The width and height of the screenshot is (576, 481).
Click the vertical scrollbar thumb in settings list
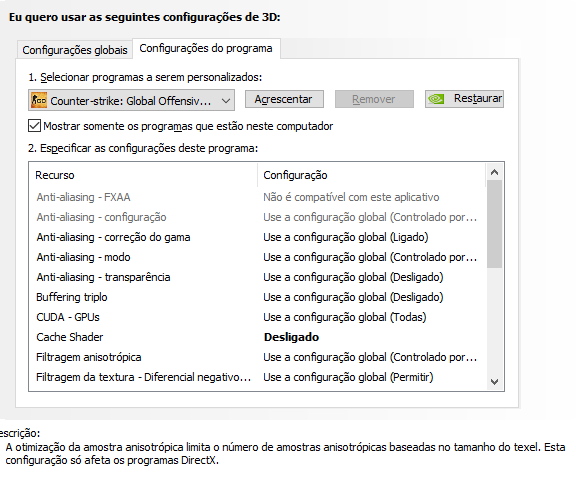coord(494,224)
